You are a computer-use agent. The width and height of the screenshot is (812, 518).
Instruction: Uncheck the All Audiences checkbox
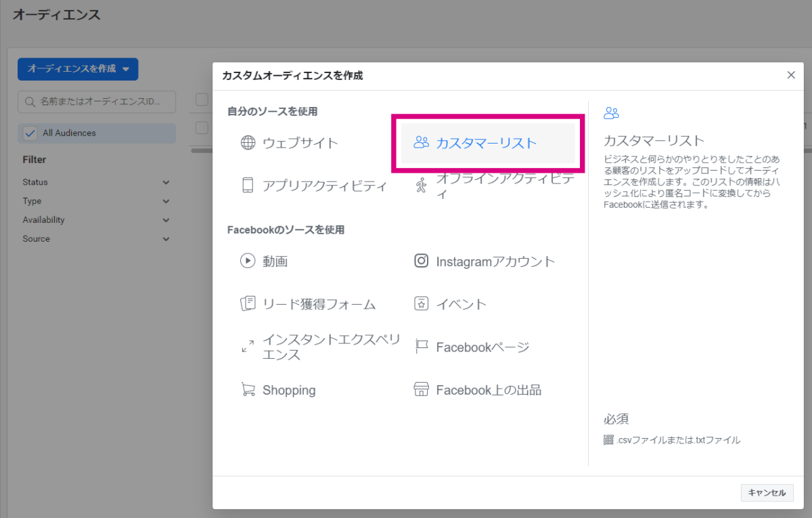coord(30,133)
